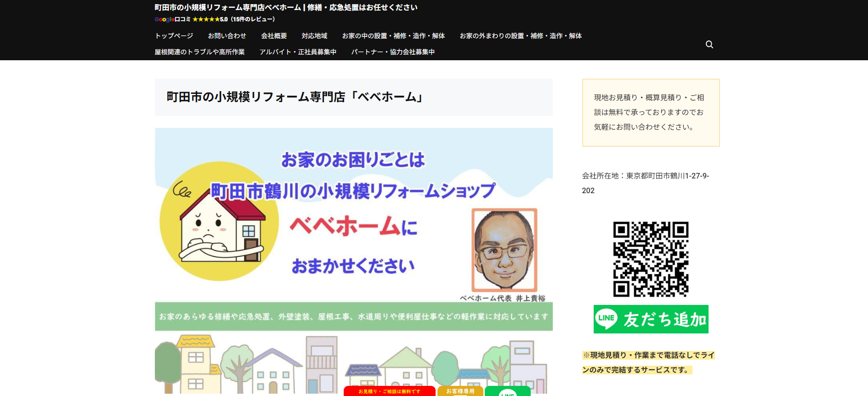868x396 pixels.
Task: Click the Google口コミ star rating
Action: 215,19
